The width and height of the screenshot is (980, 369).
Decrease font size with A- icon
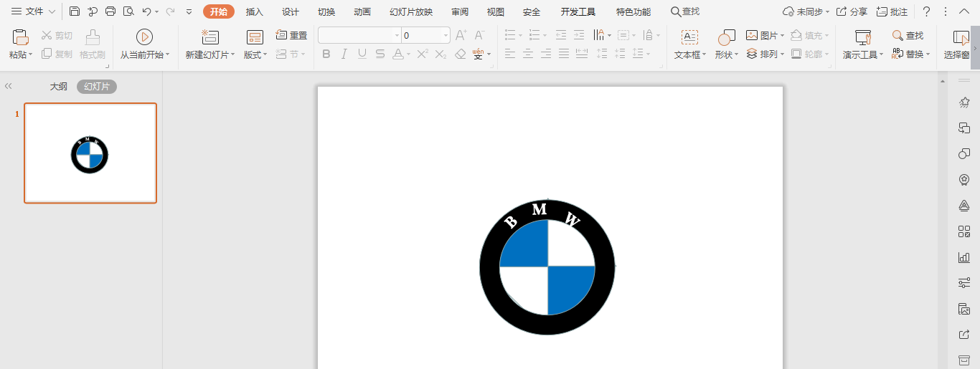[480, 35]
